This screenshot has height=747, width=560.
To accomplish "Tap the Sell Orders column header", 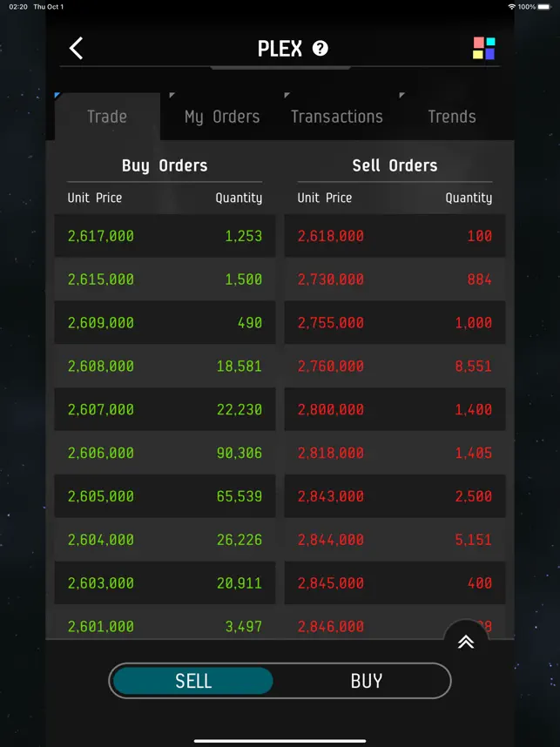I will click(x=395, y=165).
